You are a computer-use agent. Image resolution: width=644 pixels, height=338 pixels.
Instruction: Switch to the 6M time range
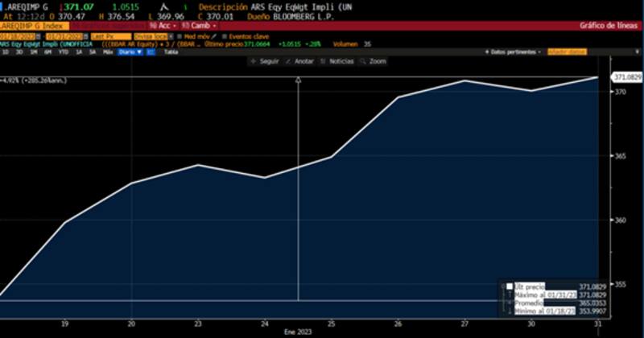[48, 52]
